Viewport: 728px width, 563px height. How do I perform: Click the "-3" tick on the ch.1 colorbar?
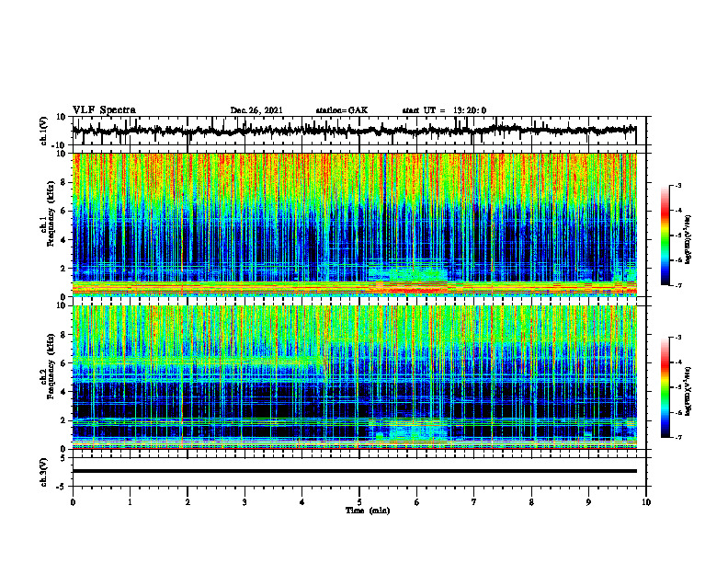(x=677, y=185)
